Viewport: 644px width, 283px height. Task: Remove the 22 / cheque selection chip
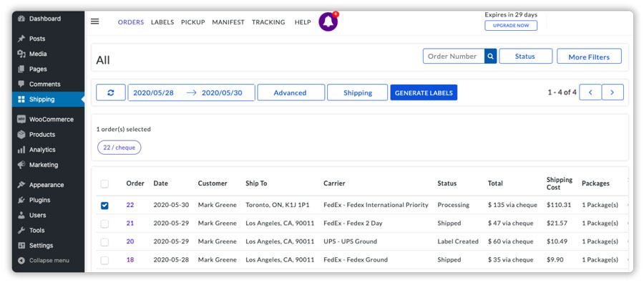point(119,148)
